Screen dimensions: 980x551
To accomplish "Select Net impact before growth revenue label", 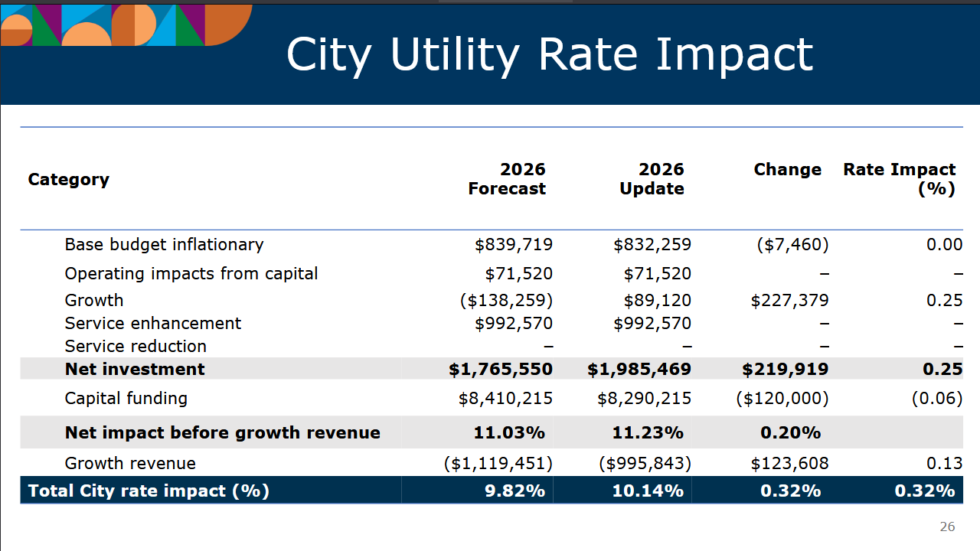I will click(x=222, y=433).
